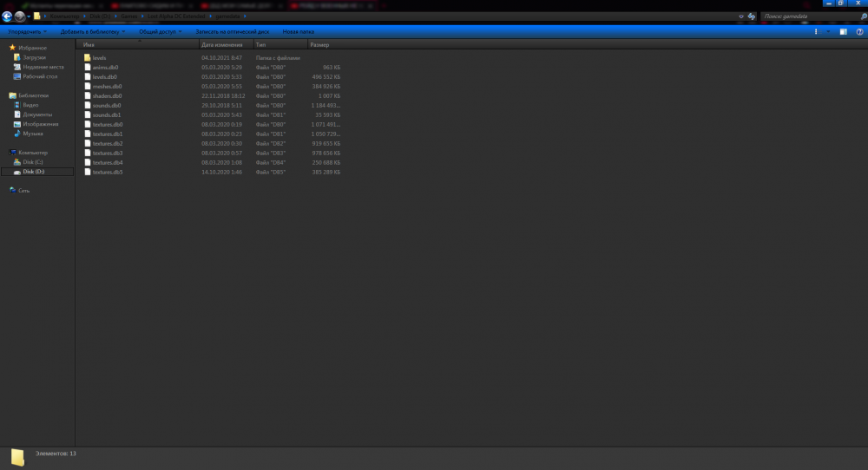Toggle the preview pane icon
Screen dimensions: 868x470
pos(843,31)
